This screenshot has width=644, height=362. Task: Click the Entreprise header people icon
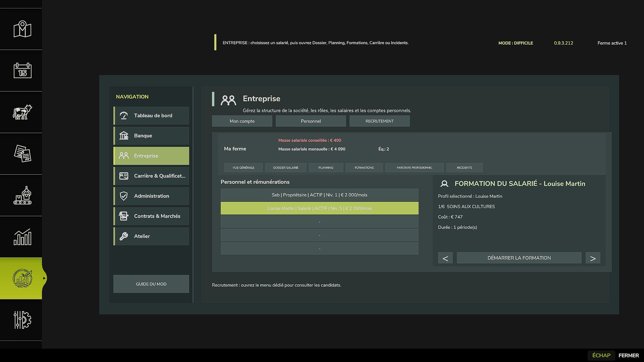[x=228, y=100]
